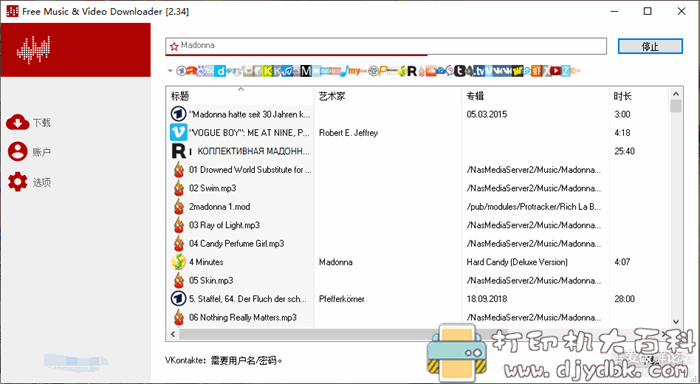Screen dimensions: 700x384
Task: Select the light-blue Z source icon
Action: 566,71
